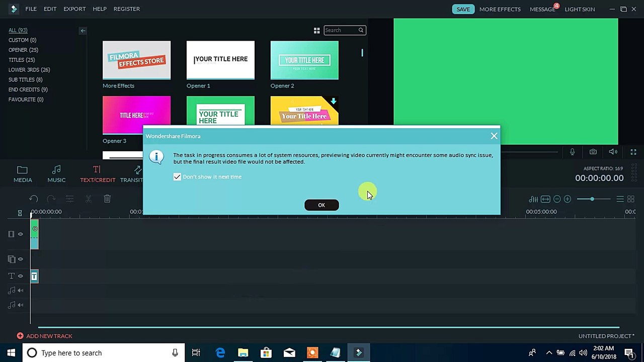Open the FILE menu
This screenshot has height=362, width=644.
(31, 9)
